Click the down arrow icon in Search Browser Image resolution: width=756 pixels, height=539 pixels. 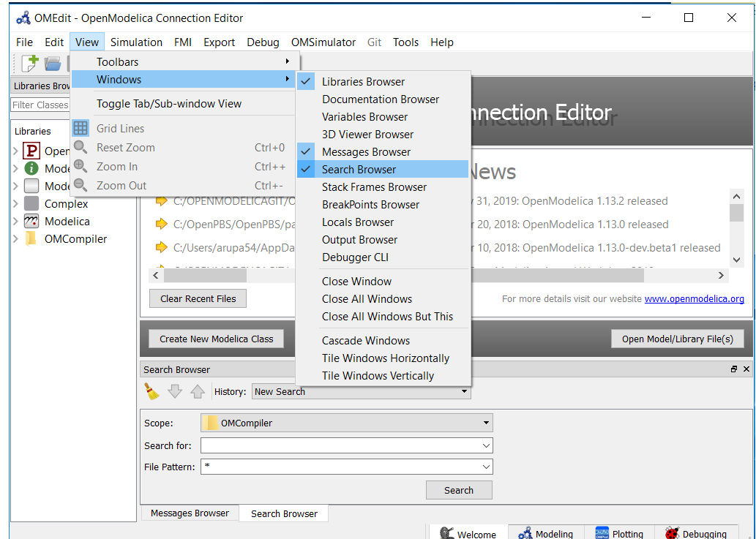[174, 391]
